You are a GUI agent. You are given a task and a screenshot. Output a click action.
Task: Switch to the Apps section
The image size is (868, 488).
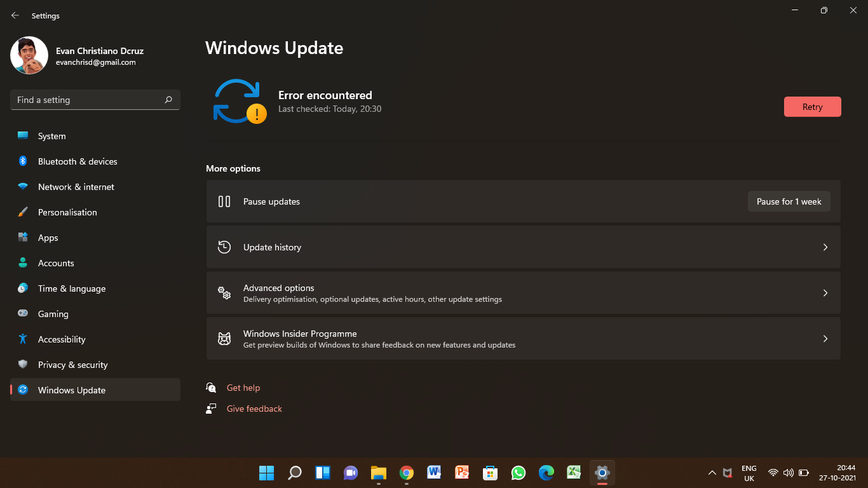point(48,237)
